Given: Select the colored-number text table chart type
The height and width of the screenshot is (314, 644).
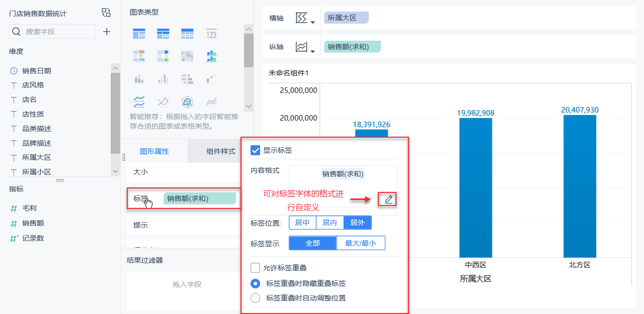Looking at the screenshot, I should click(x=139, y=56).
